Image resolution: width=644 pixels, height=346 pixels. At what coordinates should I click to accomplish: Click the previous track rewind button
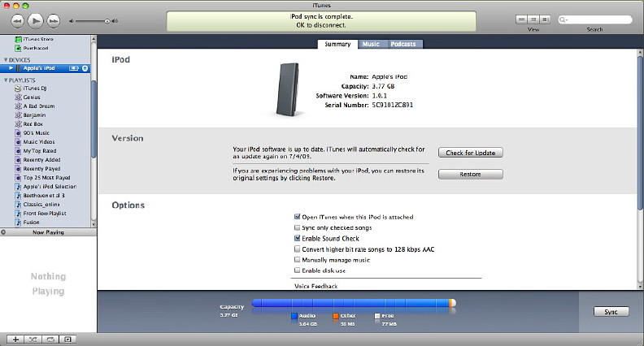pos(17,20)
